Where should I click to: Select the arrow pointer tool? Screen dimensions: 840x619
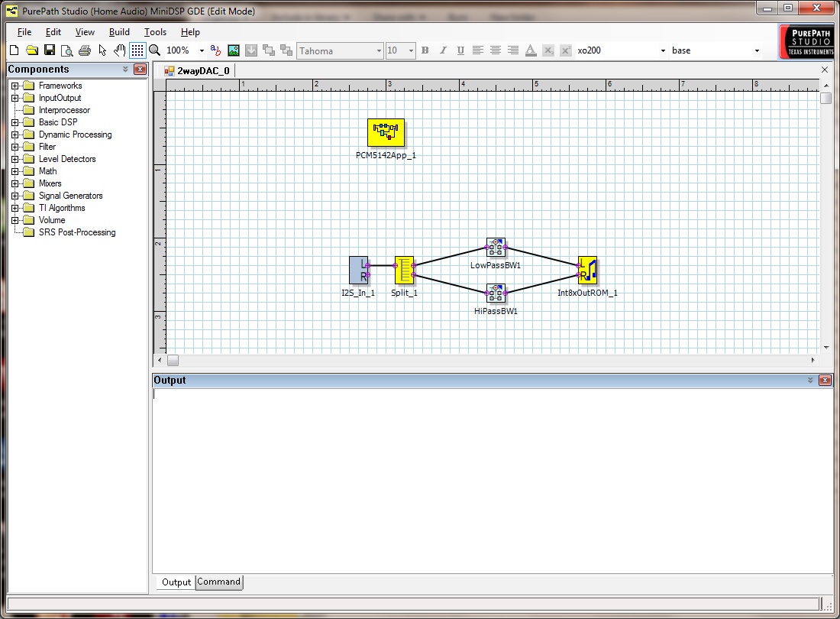point(102,50)
